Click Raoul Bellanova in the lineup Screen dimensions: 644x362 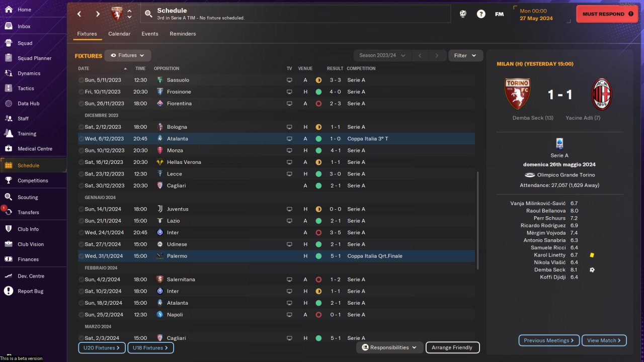click(545, 211)
